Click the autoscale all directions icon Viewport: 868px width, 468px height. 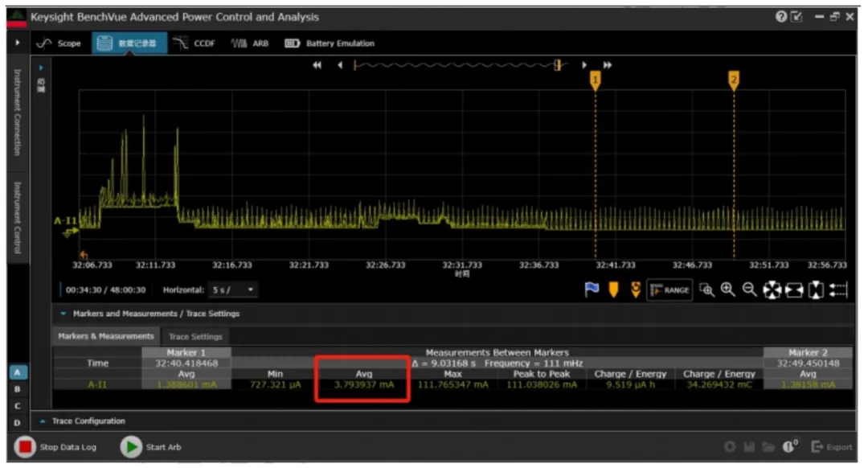click(x=772, y=289)
